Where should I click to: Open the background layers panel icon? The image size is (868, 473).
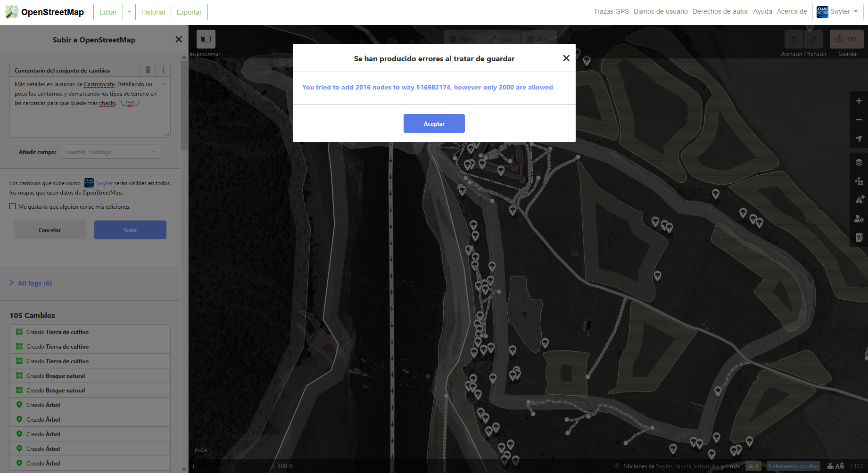click(859, 162)
